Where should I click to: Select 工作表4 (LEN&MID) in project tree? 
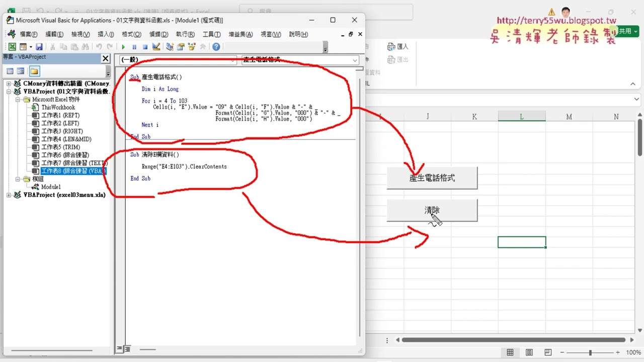point(66,139)
